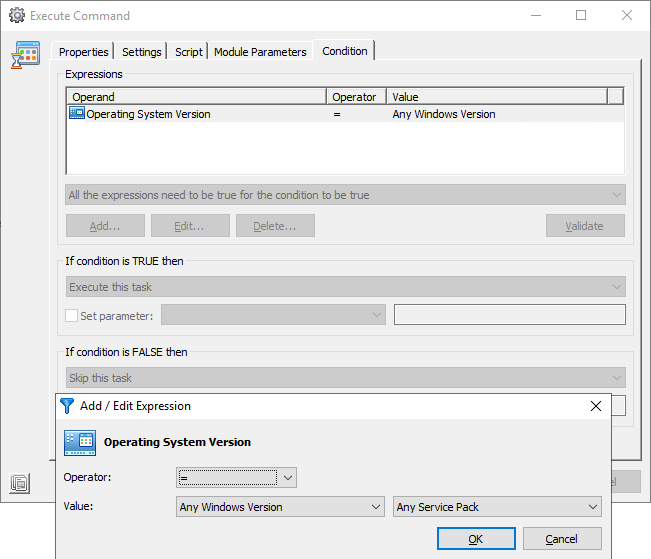Click the Operating System Version dialog header icon
The width and height of the screenshot is (651, 559).
[x=80, y=442]
